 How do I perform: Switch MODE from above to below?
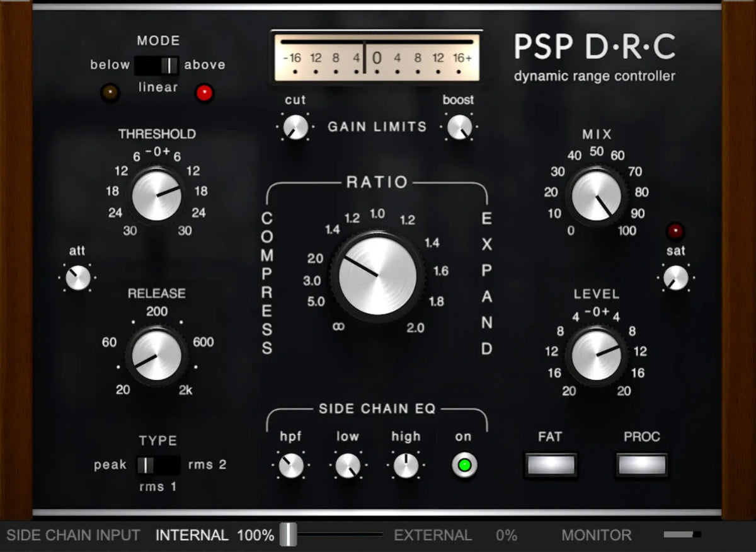pos(143,64)
